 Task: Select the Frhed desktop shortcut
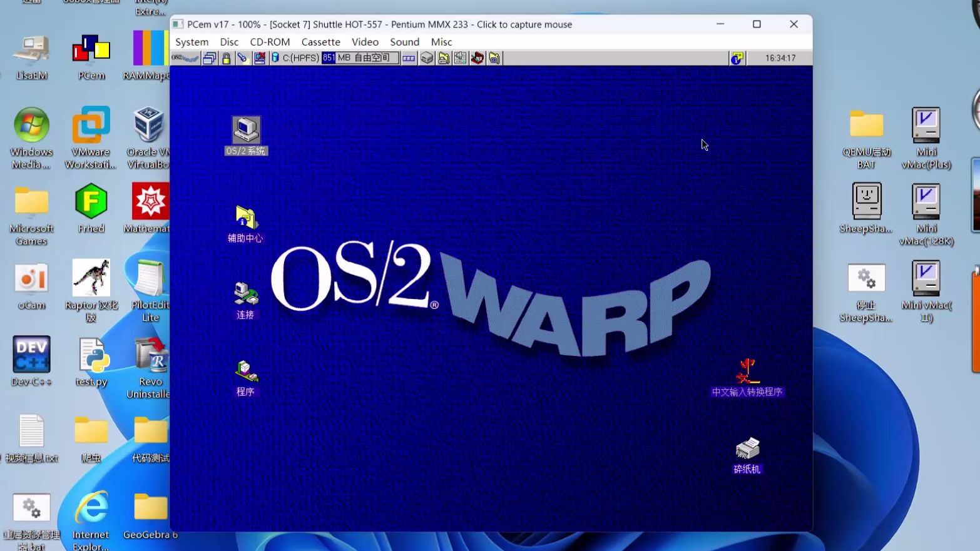[91, 209]
